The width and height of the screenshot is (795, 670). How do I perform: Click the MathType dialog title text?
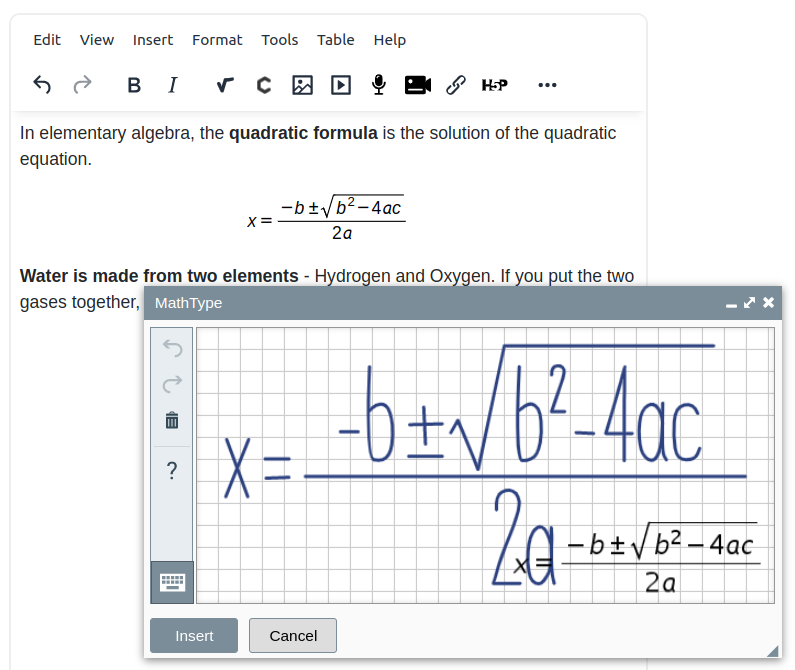tap(189, 303)
